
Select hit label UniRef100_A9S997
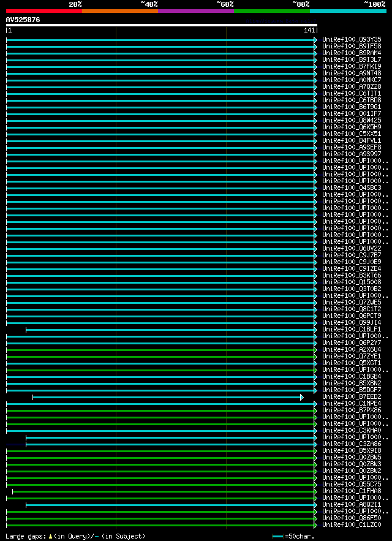pos(352,154)
